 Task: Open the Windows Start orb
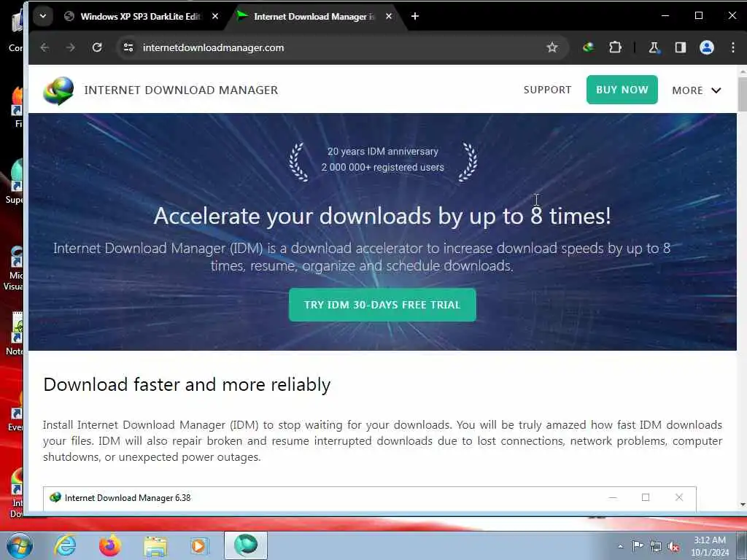click(20, 545)
